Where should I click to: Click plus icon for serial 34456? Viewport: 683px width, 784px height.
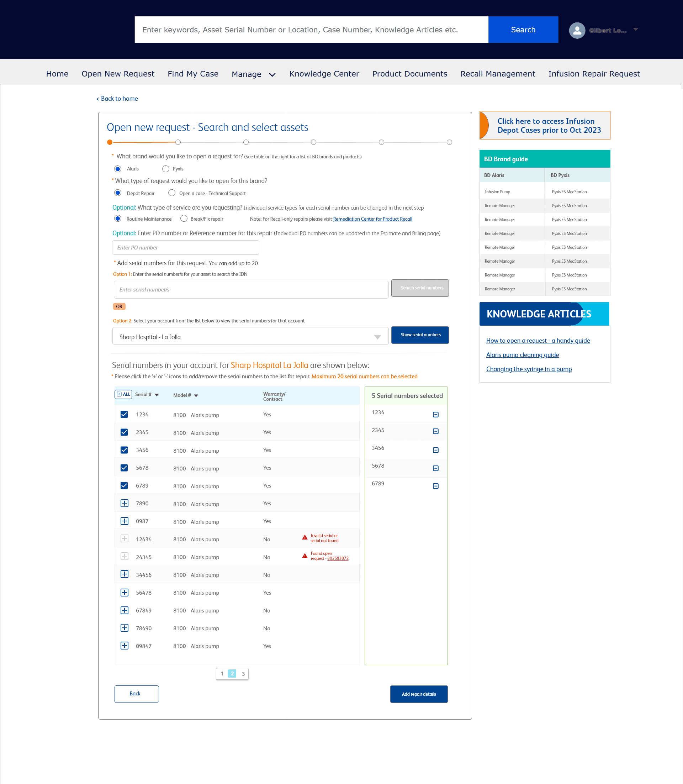tap(124, 574)
